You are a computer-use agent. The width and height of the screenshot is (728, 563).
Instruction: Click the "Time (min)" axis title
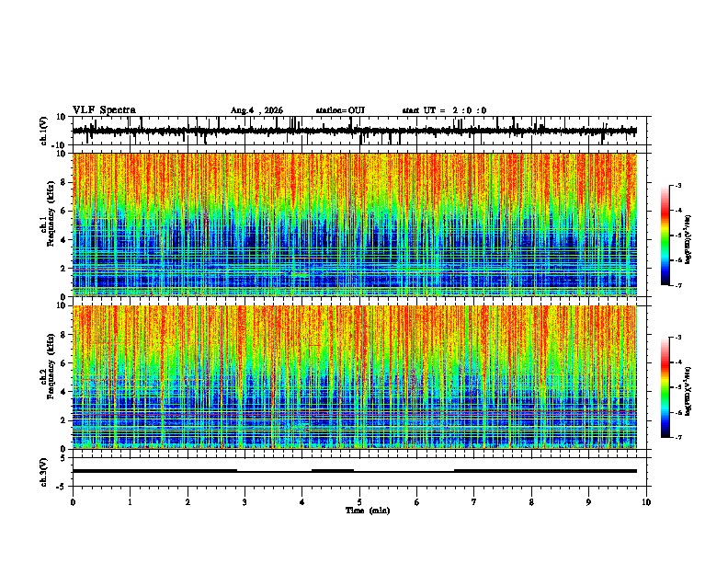tap(368, 511)
